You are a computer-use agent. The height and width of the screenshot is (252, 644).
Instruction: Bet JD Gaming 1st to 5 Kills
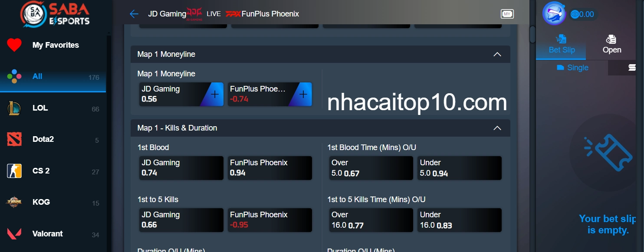tap(181, 220)
